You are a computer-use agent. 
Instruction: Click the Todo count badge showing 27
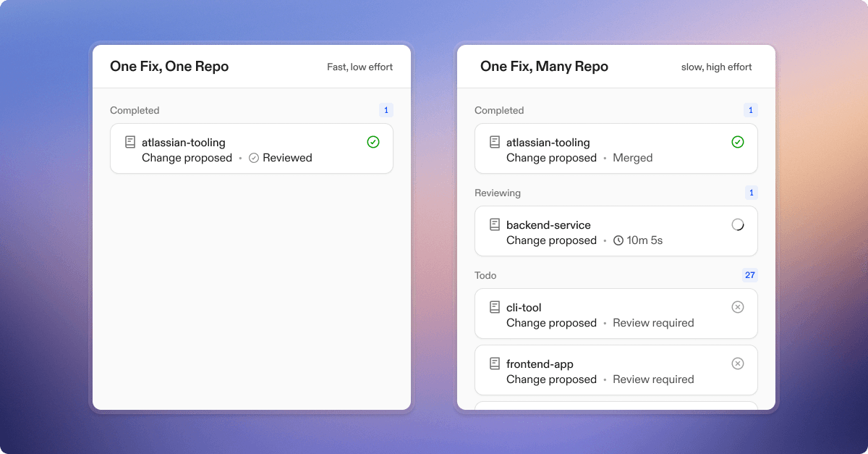[749, 275]
